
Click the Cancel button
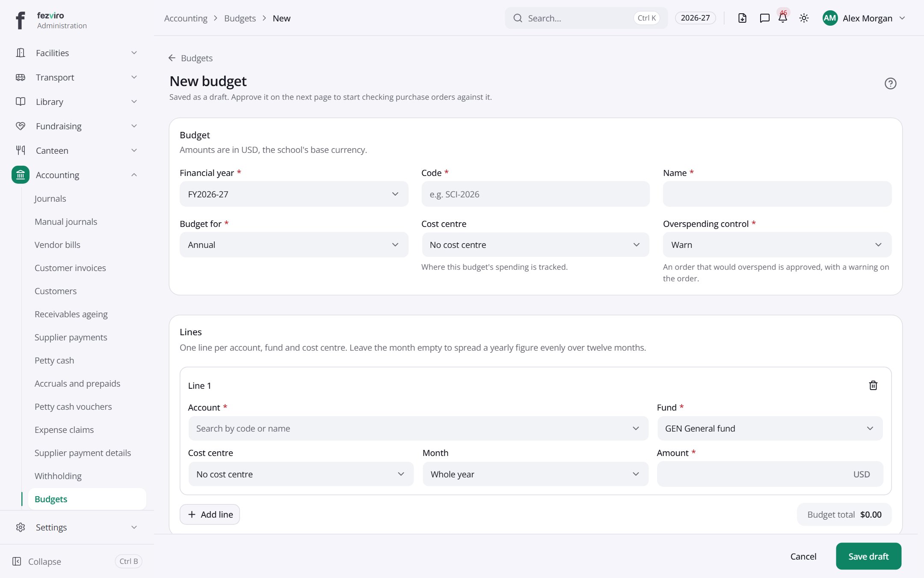click(x=803, y=556)
